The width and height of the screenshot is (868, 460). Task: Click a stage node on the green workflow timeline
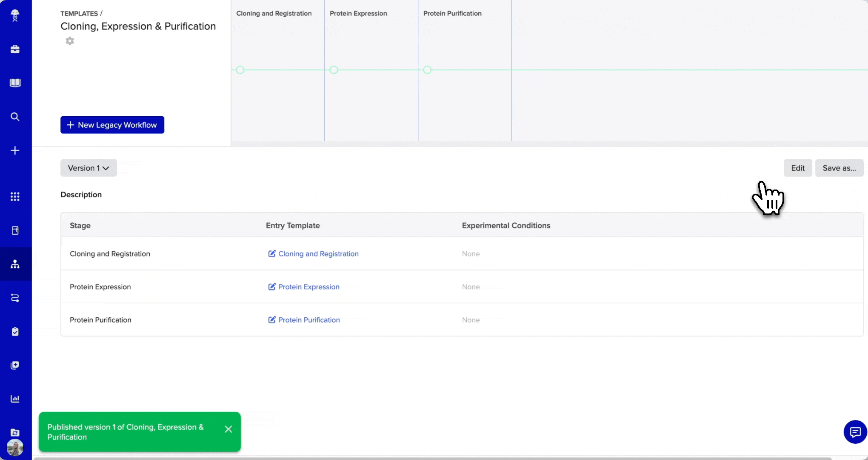(x=334, y=69)
